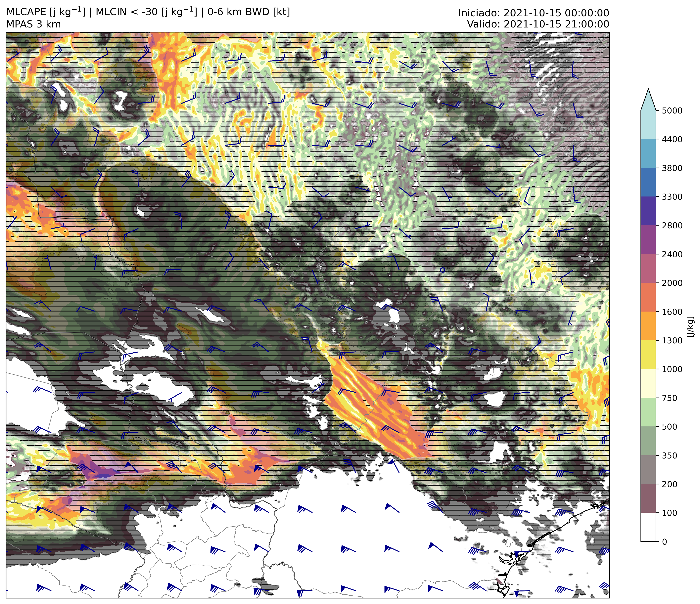Image resolution: width=700 pixels, height=604 pixels.
Task: Select the indigo 2800-3300 color band
Action: tap(648, 211)
